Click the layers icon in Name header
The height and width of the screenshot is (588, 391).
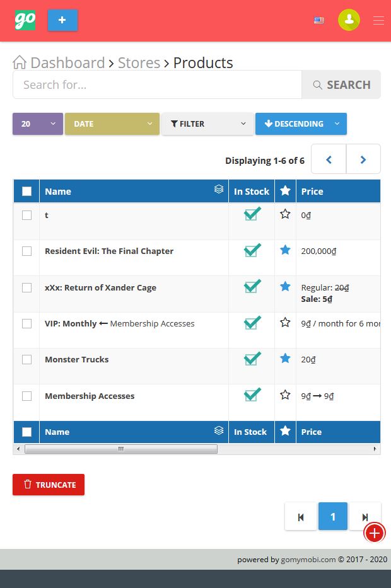click(219, 189)
